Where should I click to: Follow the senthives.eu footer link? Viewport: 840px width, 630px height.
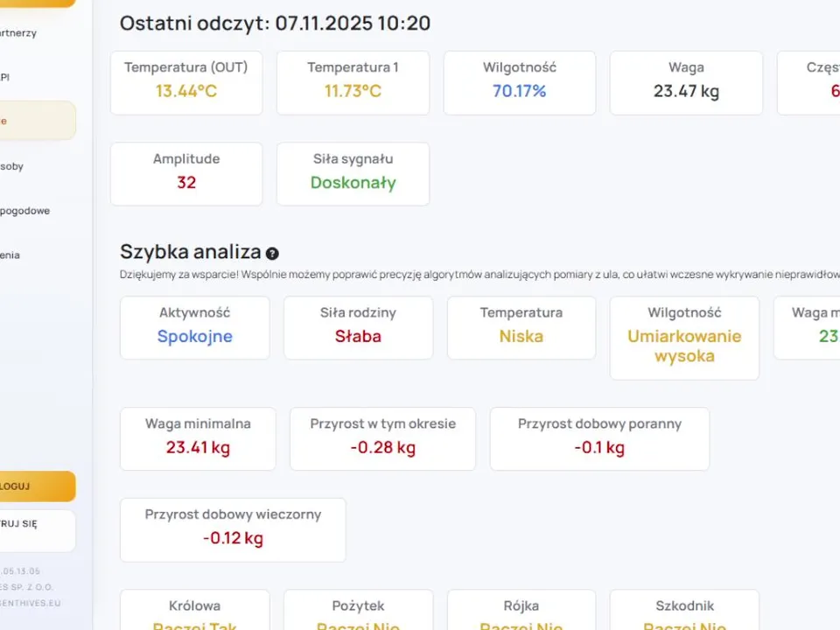point(31,603)
